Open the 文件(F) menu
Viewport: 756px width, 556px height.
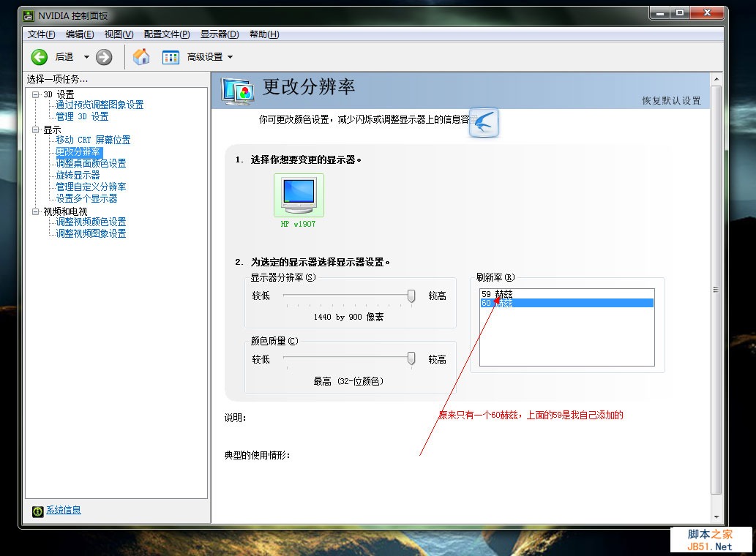(x=42, y=34)
